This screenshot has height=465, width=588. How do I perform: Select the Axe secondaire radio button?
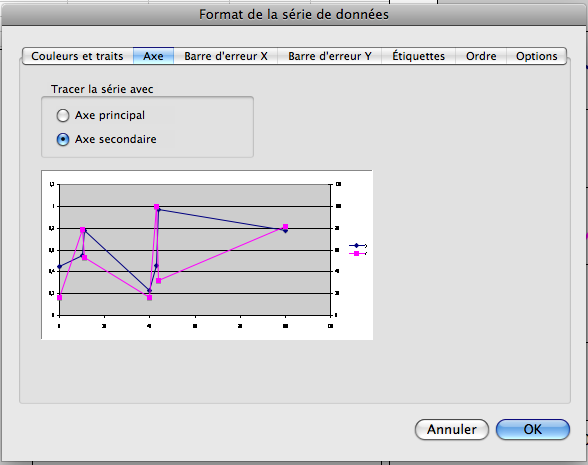coord(63,140)
